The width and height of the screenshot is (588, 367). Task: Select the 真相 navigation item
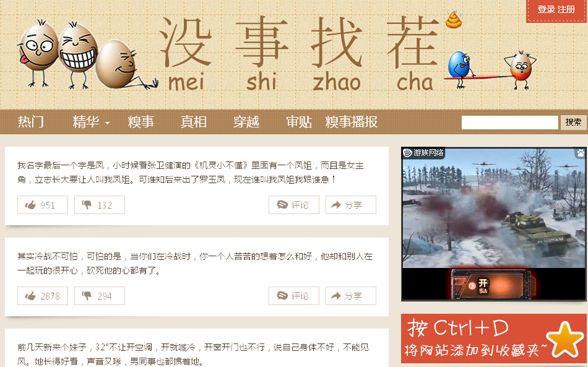click(x=194, y=122)
